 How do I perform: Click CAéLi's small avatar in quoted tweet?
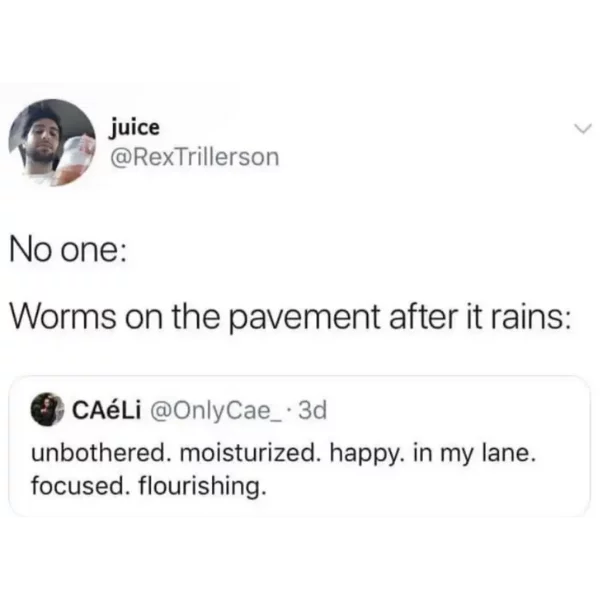point(47,409)
